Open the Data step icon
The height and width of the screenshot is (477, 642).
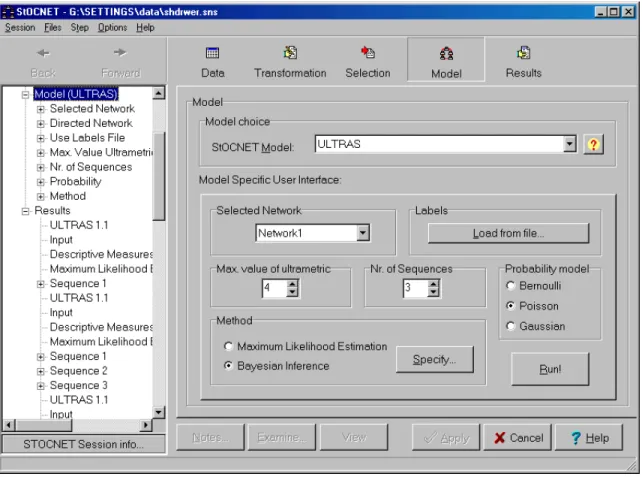pyautogui.click(x=212, y=53)
